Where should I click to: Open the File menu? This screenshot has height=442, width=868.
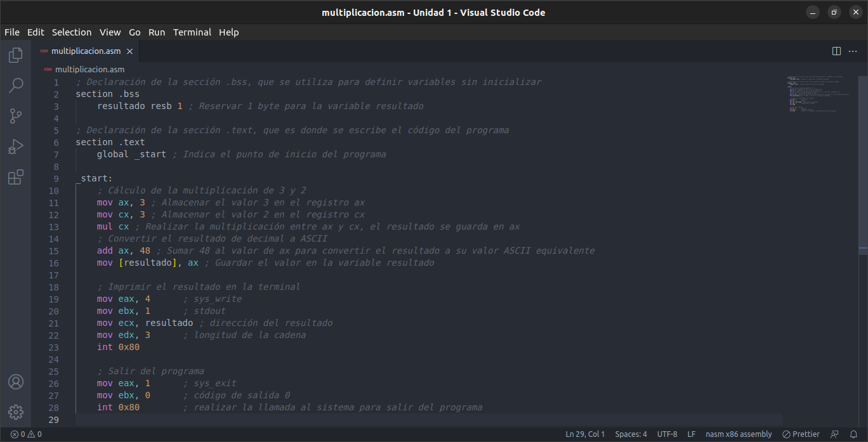point(12,32)
